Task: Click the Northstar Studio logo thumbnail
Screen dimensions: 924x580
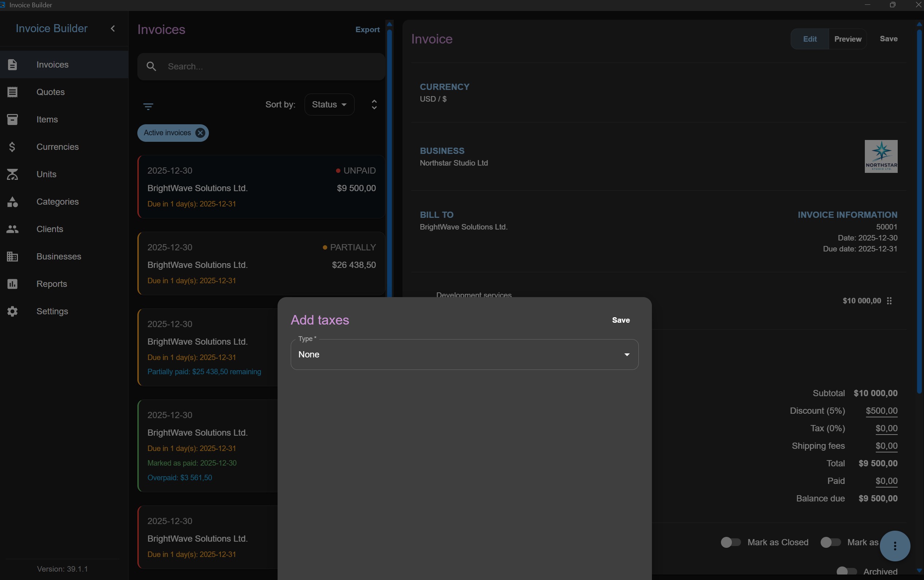Action: tap(881, 156)
